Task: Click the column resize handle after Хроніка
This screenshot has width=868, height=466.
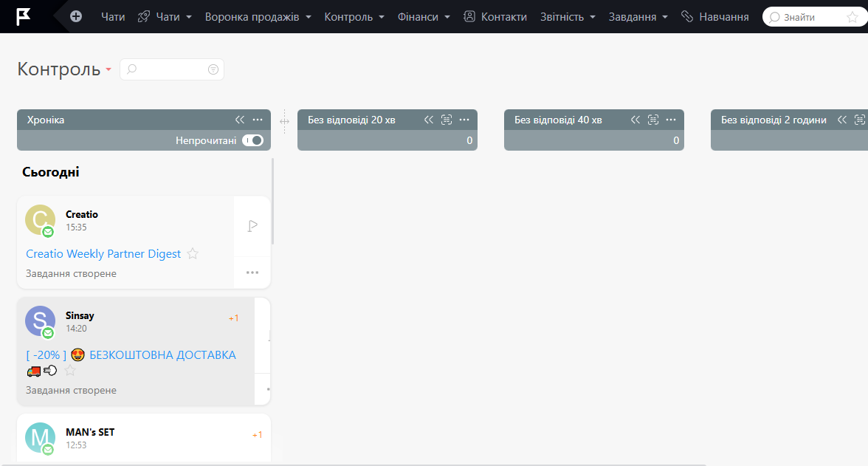Action: (x=285, y=121)
